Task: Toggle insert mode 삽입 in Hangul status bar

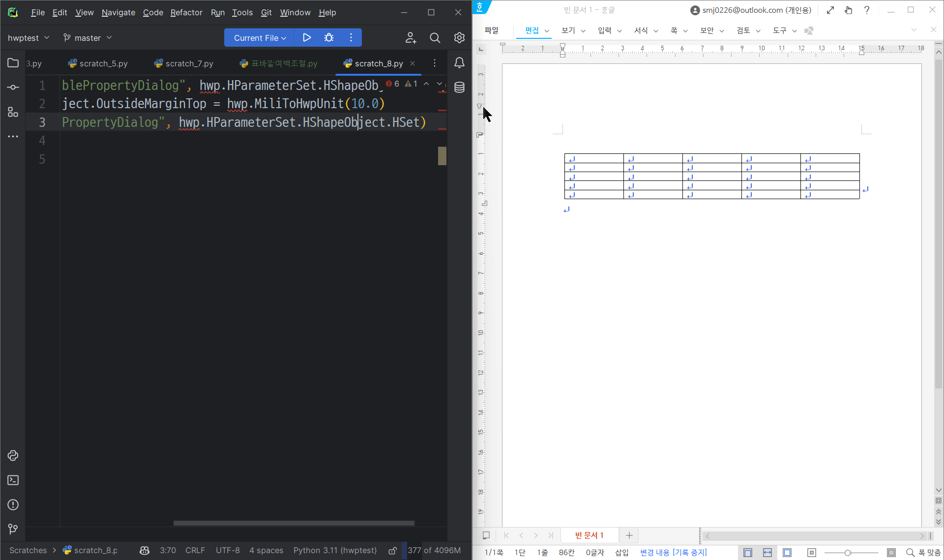Action: pos(621,553)
